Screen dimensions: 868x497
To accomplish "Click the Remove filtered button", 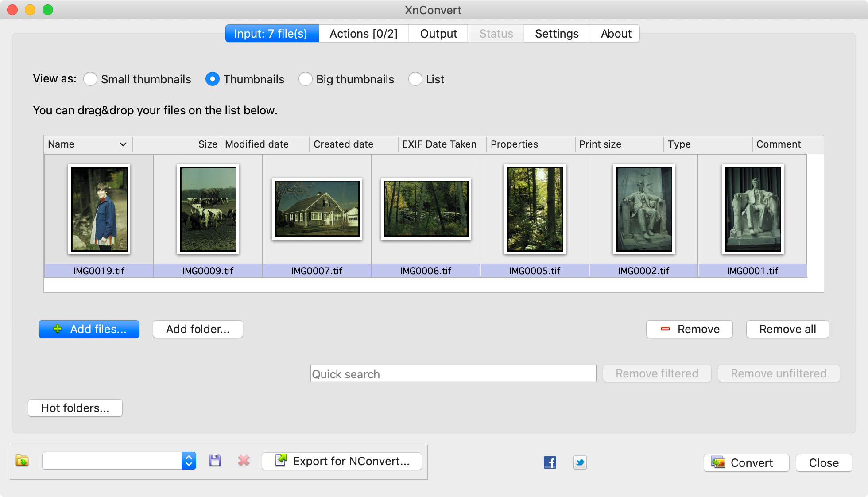I will click(657, 373).
